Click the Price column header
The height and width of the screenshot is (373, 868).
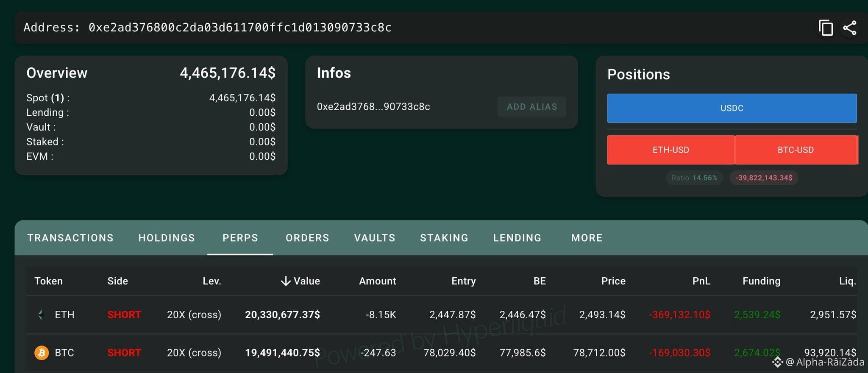point(613,281)
